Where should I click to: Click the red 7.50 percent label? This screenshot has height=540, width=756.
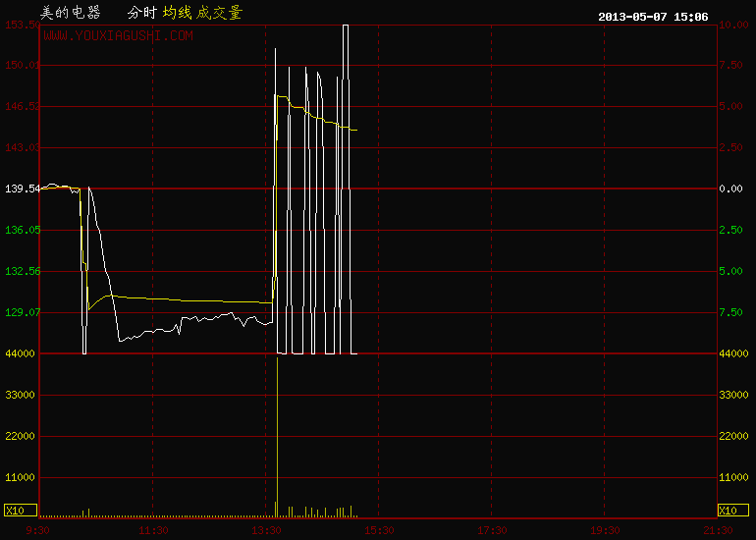(x=730, y=65)
